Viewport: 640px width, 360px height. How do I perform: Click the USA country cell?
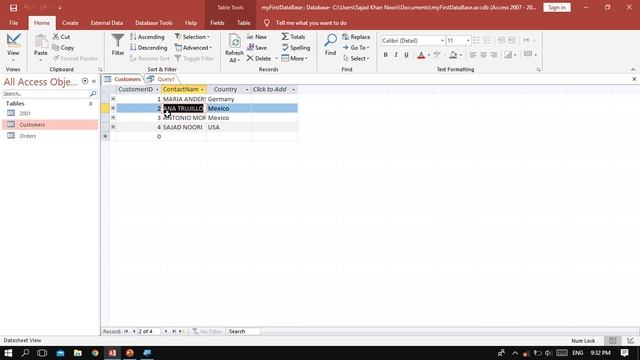[229, 127]
